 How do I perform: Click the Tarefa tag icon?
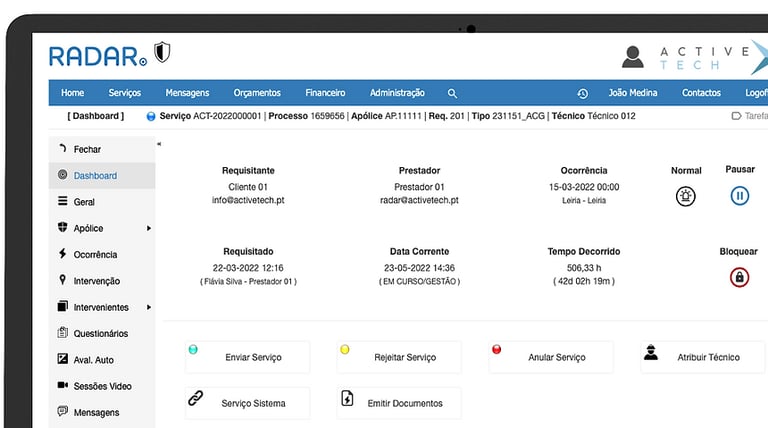coord(736,116)
